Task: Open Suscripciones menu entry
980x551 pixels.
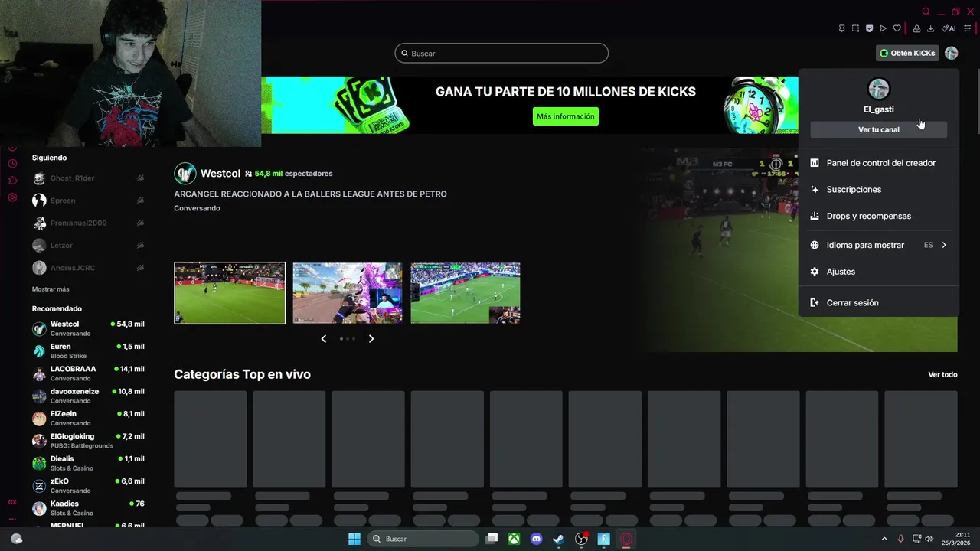Action: tap(878, 189)
